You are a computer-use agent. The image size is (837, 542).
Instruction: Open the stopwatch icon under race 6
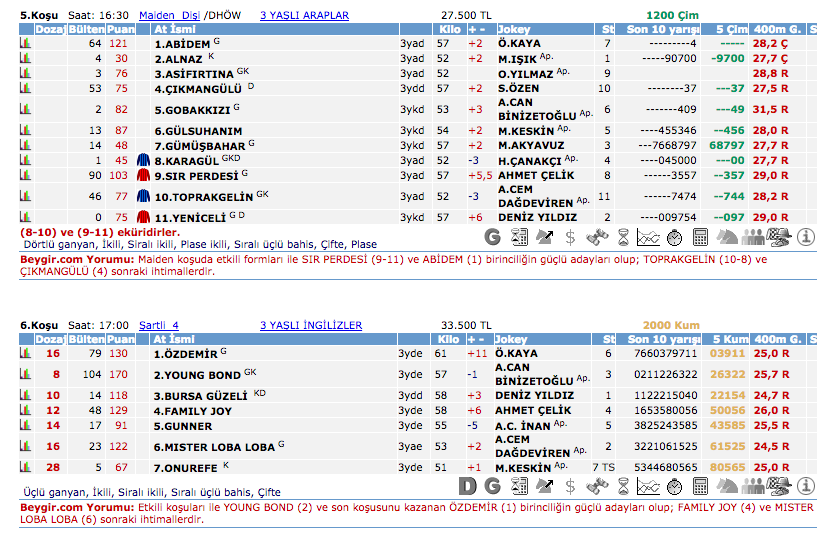(x=675, y=486)
